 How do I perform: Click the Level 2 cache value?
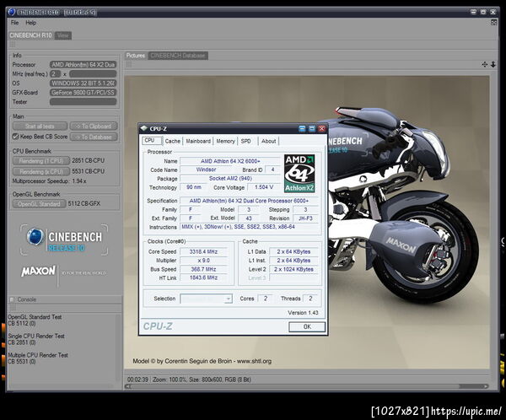[x=293, y=269]
